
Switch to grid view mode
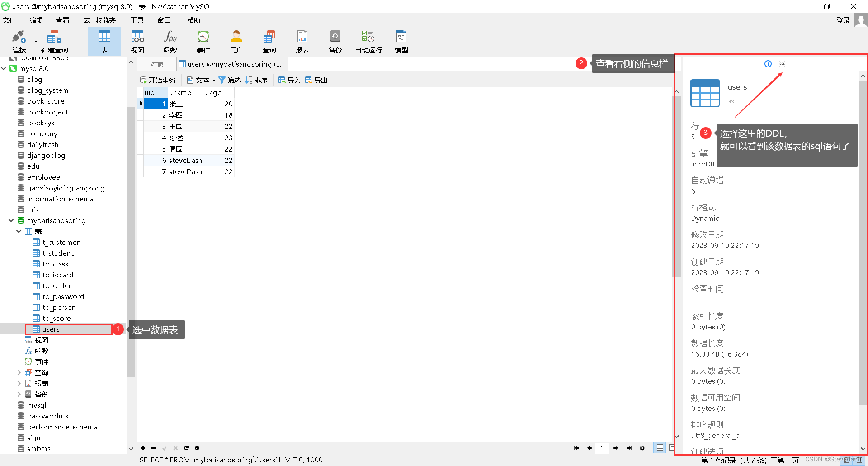tap(660, 447)
